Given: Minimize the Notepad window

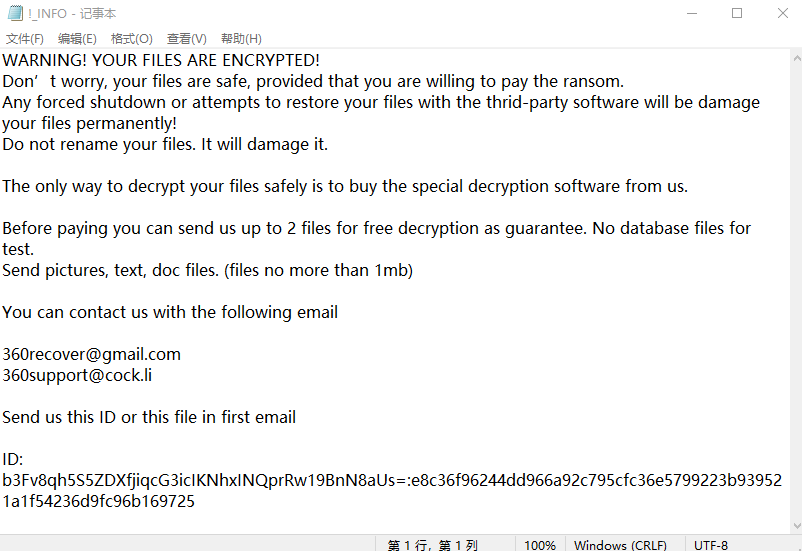Looking at the screenshot, I should pos(693,14).
